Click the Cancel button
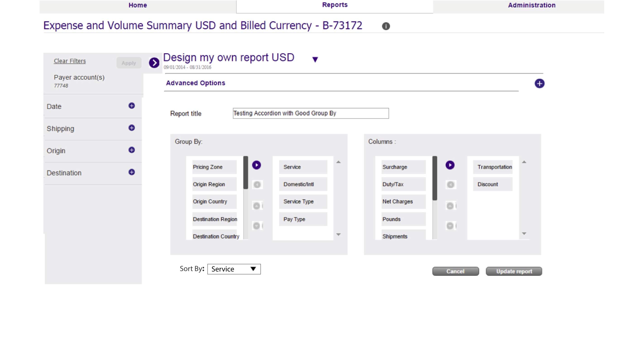 tap(455, 271)
